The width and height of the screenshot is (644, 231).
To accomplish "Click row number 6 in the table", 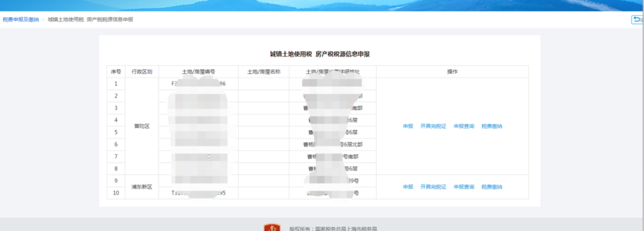I will [116, 145].
